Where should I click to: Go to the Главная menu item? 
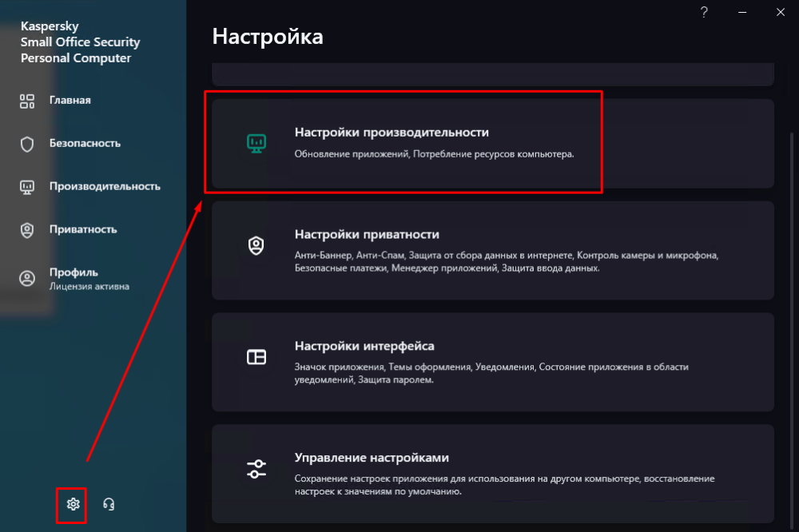[x=70, y=101]
